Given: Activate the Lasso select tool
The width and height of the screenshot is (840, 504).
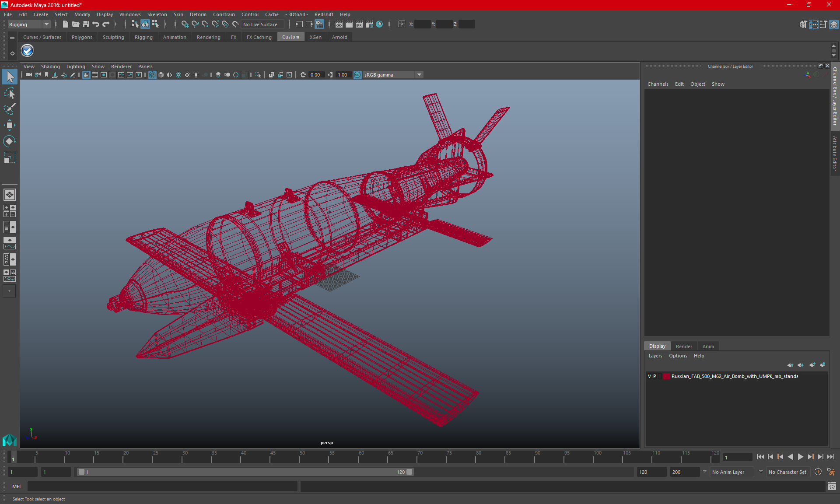Looking at the screenshot, I should [x=9, y=93].
